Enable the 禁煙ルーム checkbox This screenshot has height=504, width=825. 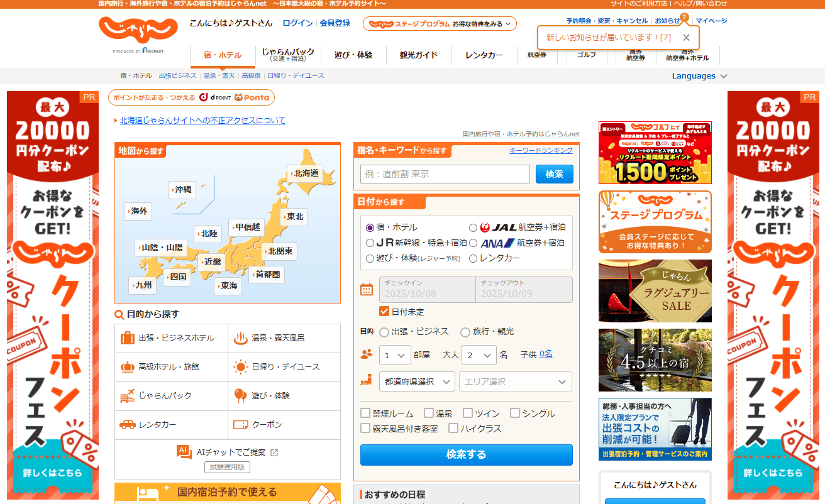click(365, 414)
